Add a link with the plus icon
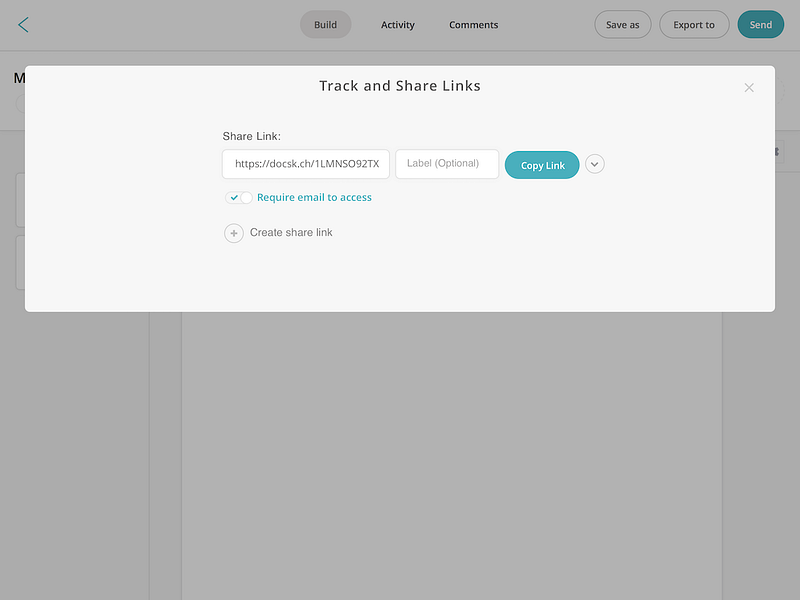 (234, 233)
